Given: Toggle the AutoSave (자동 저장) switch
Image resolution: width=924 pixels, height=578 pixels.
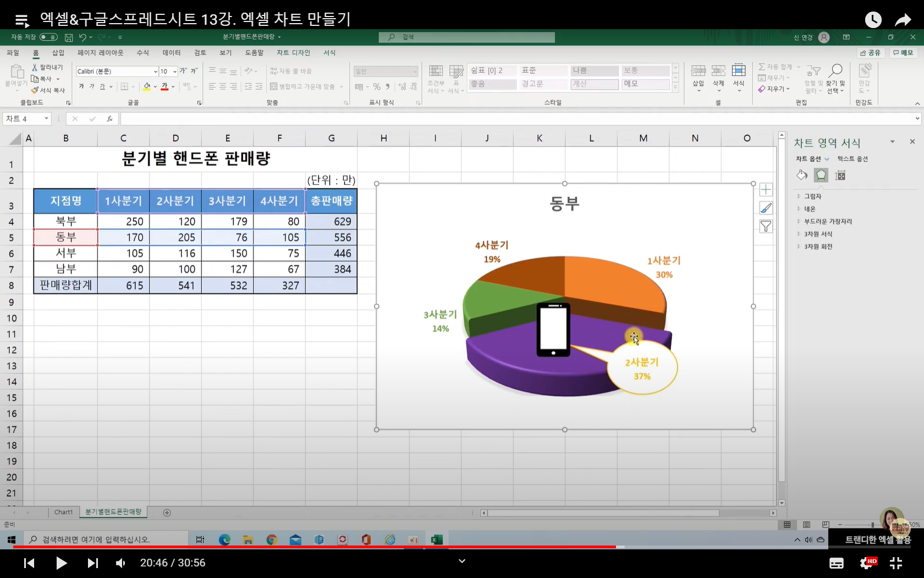Looking at the screenshot, I should [x=48, y=37].
